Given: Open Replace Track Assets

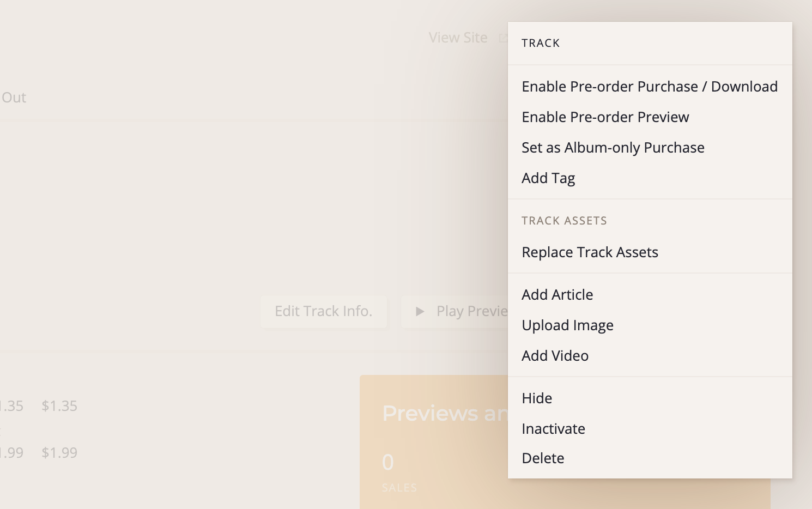Looking at the screenshot, I should click(x=590, y=252).
